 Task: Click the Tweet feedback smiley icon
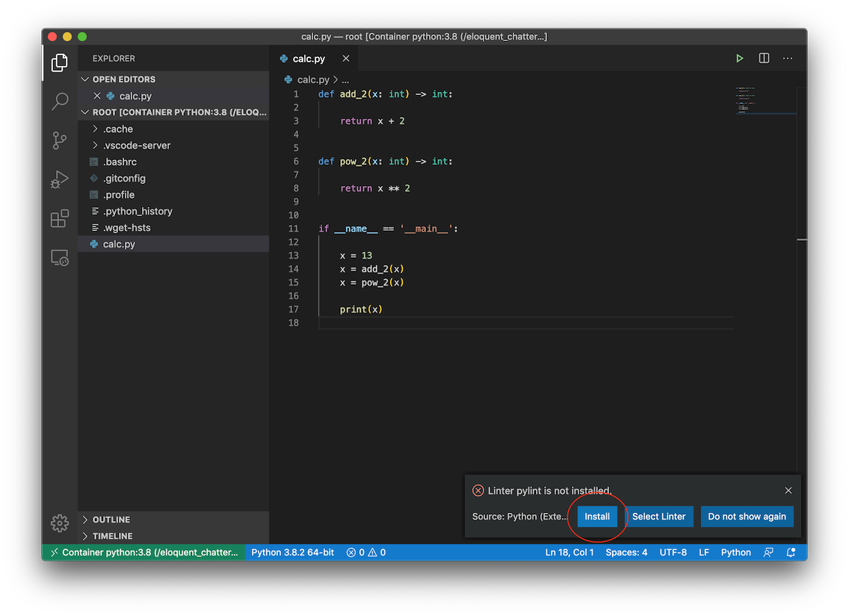[x=768, y=552]
